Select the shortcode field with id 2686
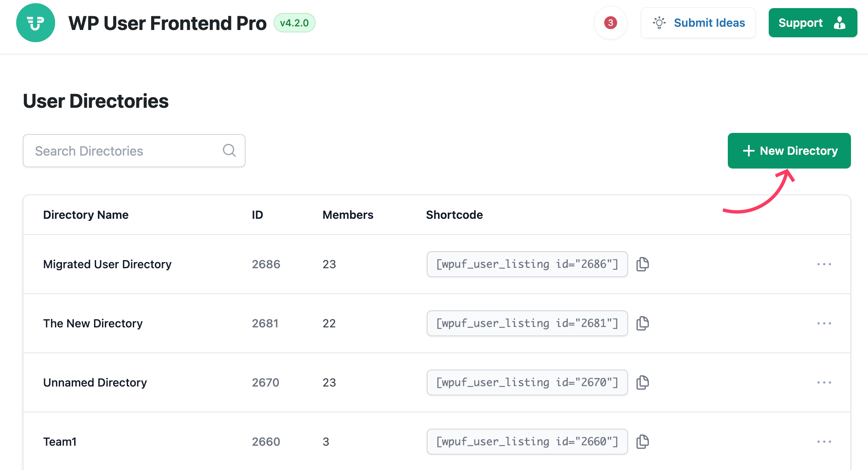Viewport: 868px width, 470px height. [x=527, y=264]
